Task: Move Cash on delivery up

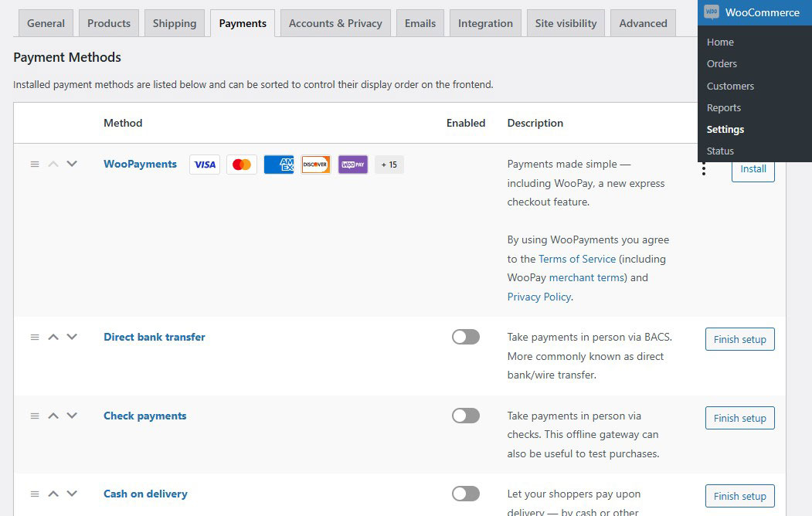Action: click(x=53, y=494)
